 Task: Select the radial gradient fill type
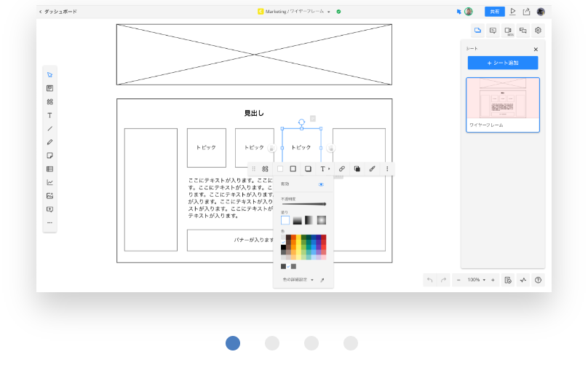[x=322, y=220]
